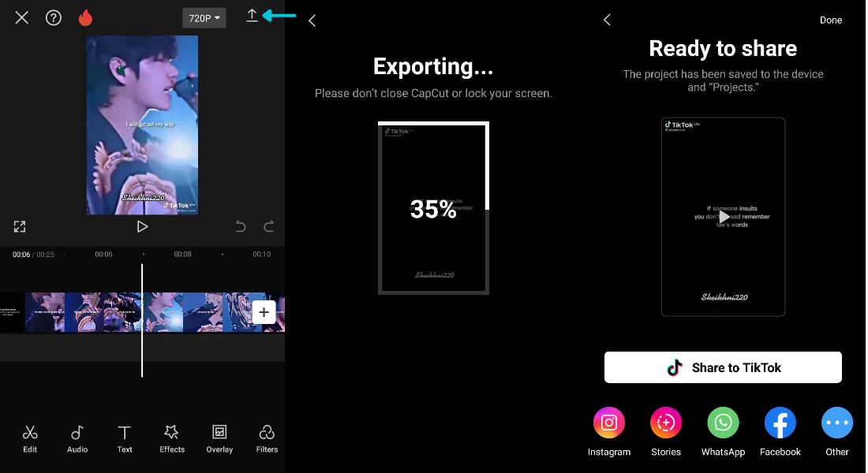Click the 00:08 timeline ruler mark
Image resolution: width=868 pixels, height=473 pixels.
[x=183, y=255]
